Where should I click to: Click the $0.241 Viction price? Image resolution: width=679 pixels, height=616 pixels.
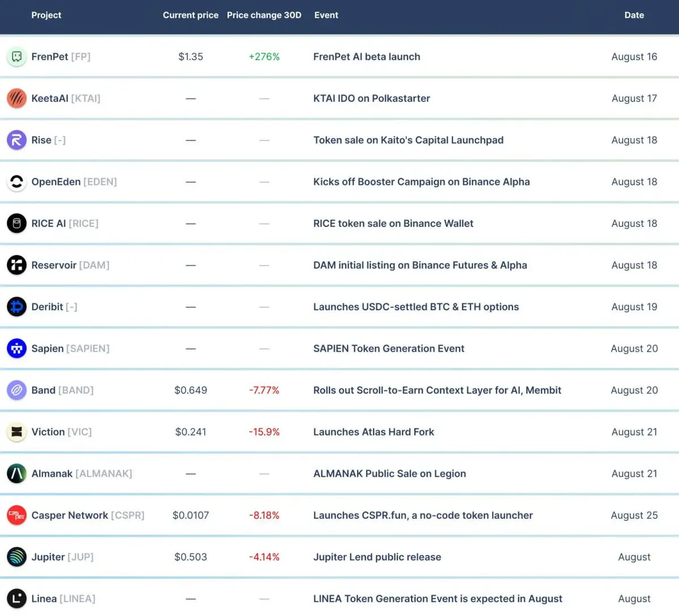point(191,432)
